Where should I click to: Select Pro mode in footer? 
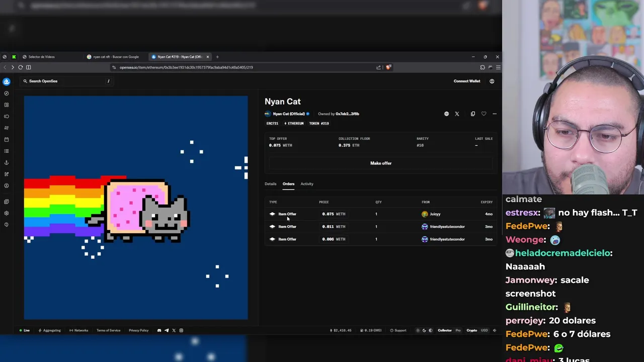tap(458, 330)
